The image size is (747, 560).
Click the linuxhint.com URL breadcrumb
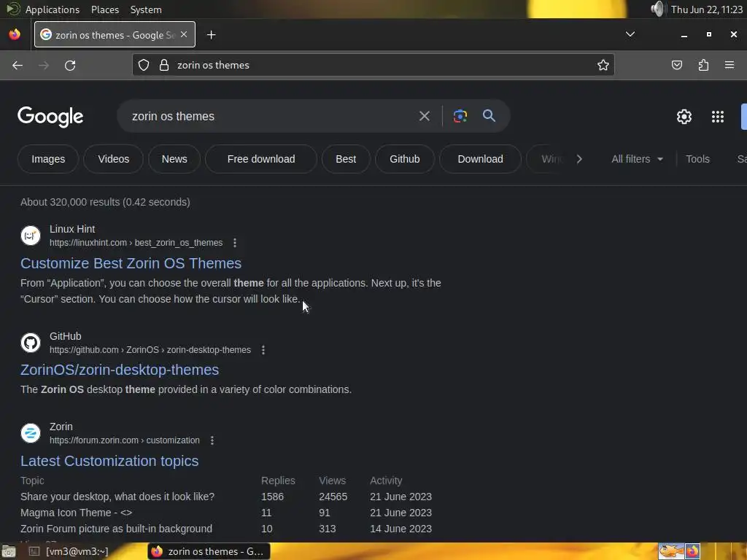136,243
